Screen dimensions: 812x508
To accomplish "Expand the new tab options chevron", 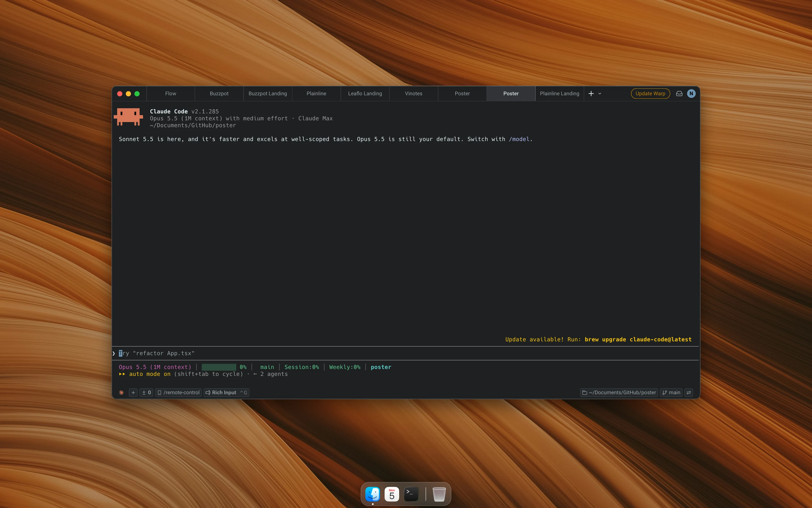I will coord(600,94).
